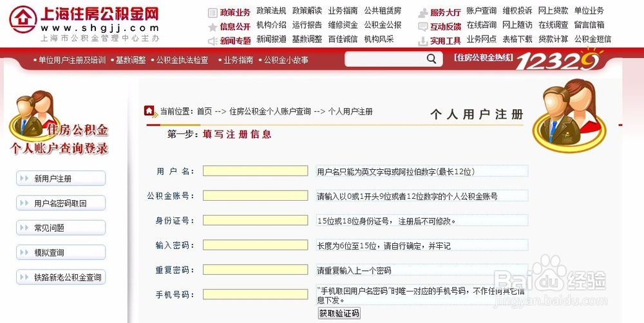Focus the 输入密码 input field
The image size is (644, 323).
(255, 245)
